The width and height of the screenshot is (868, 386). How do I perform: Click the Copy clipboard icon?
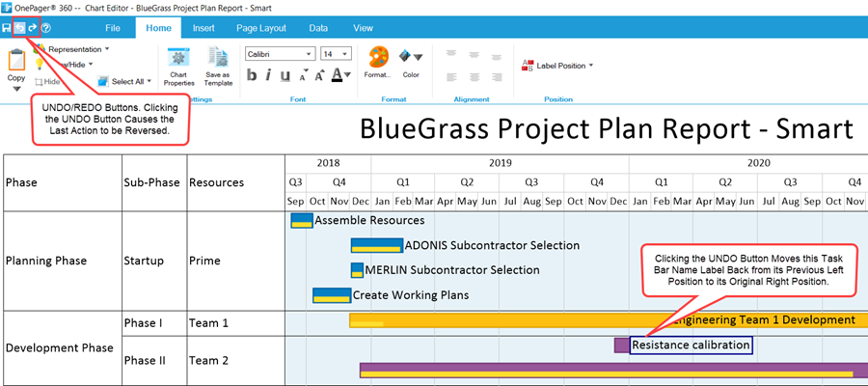point(16,60)
